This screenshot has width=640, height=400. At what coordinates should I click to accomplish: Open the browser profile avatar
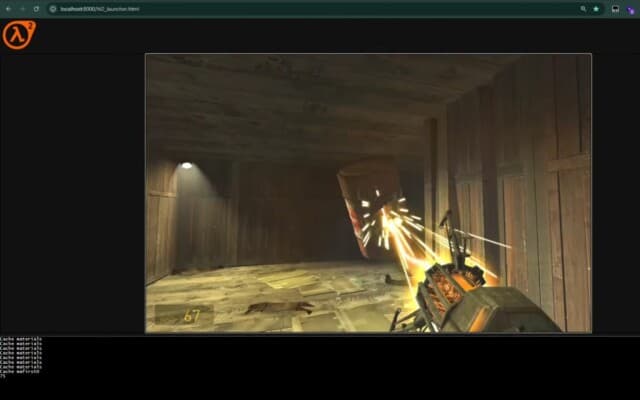(631, 10)
